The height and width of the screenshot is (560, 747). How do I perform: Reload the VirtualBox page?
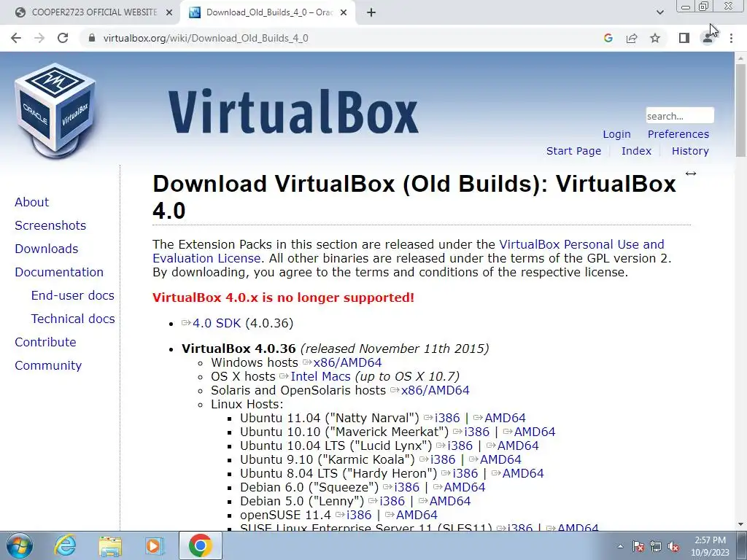(63, 38)
